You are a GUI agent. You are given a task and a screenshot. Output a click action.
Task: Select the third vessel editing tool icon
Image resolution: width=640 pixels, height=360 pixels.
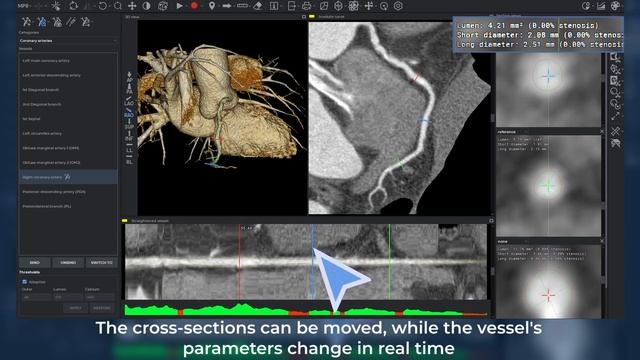[57, 22]
